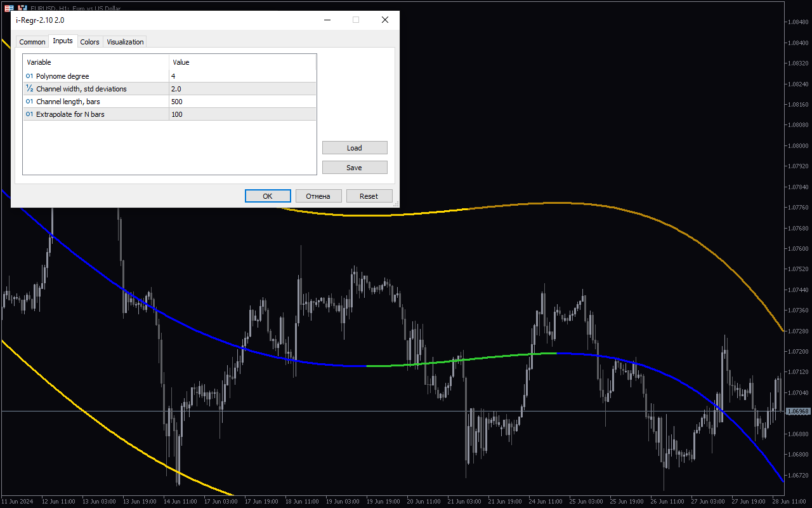Select the Channel width, std deviations label

(x=81, y=89)
